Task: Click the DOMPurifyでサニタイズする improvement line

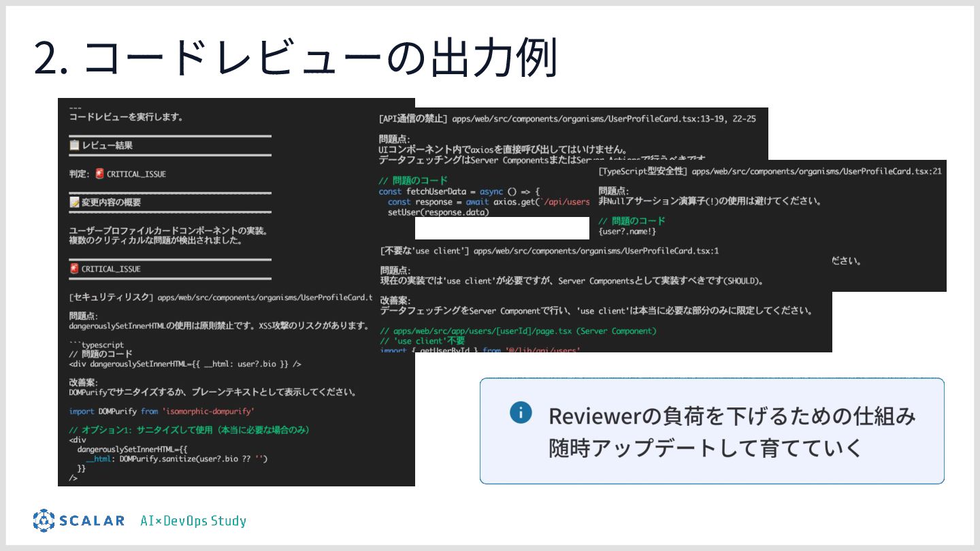Action: pyautogui.click(x=212, y=393)
